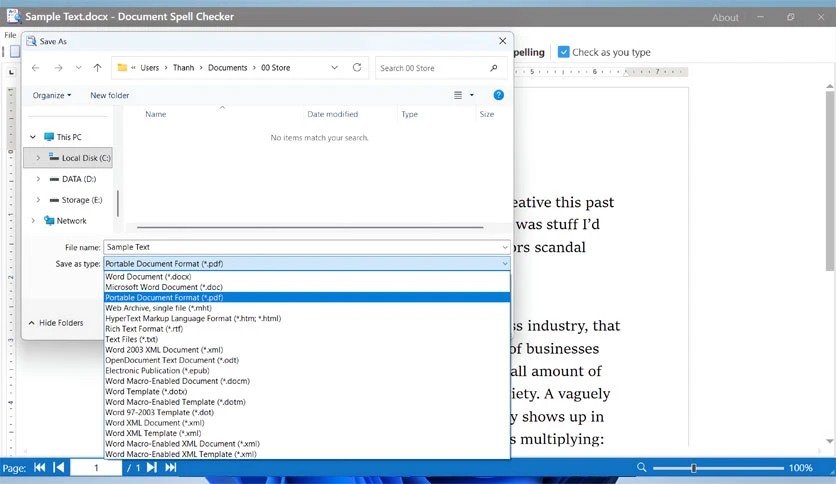Go back in Save As dialog
Image resolution: width=836 pixels, height=484 pixels.
(x=36, y=68)
